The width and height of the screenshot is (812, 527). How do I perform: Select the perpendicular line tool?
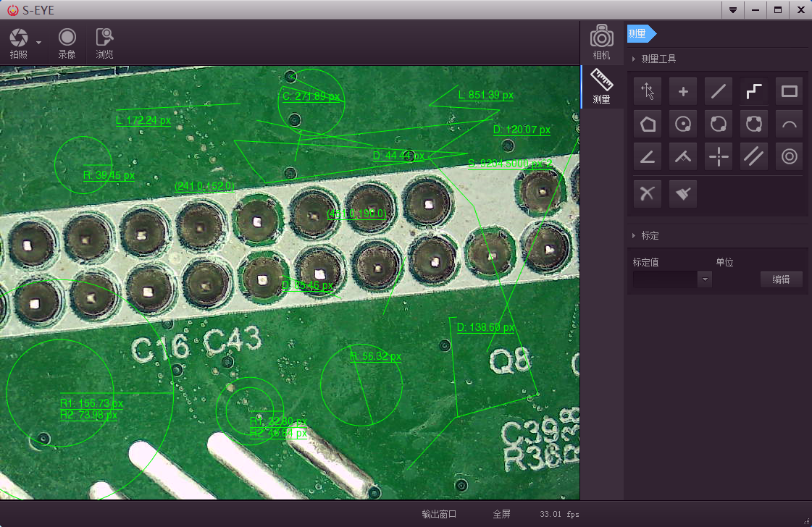pos(683,156)
